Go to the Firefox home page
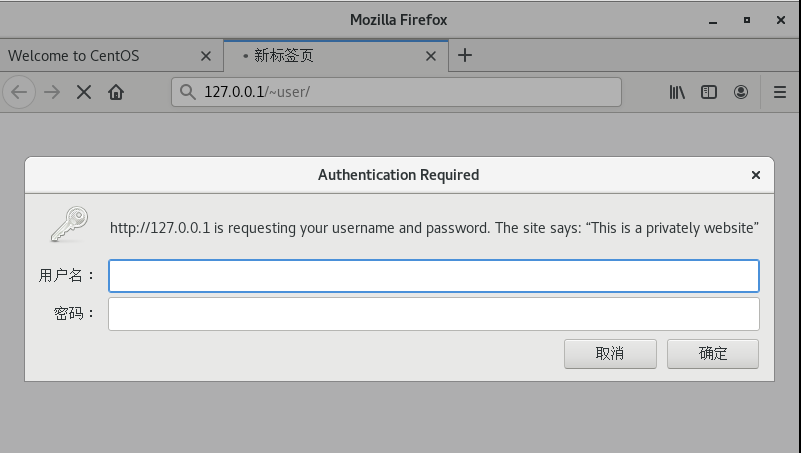The image size is (801, 453). [116, 92]
